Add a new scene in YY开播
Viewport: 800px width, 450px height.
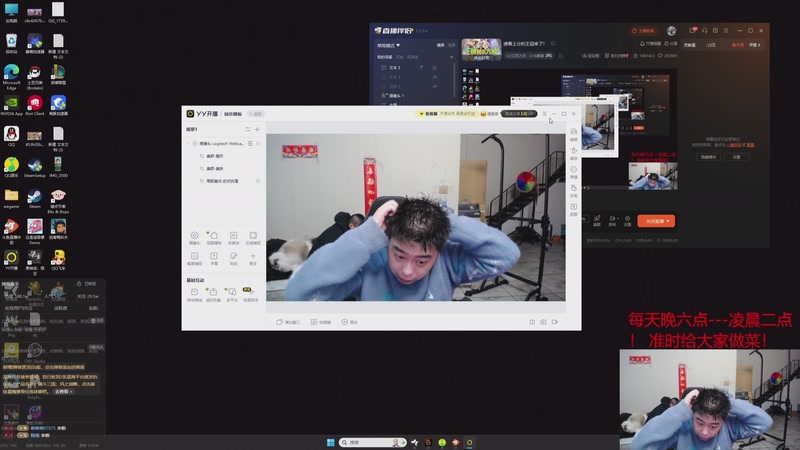(x=257, y=130)
